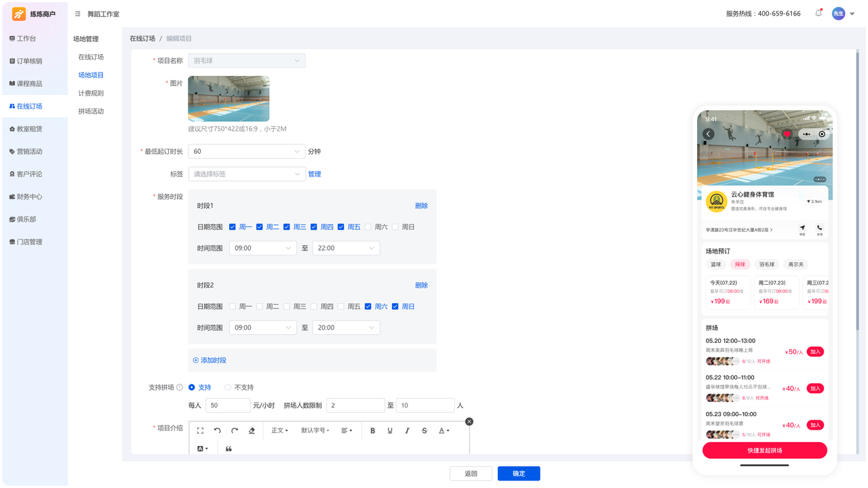This screenshot has height=488, width=868.
Task: Open the font color picker in editor
Action: [443, 430]
